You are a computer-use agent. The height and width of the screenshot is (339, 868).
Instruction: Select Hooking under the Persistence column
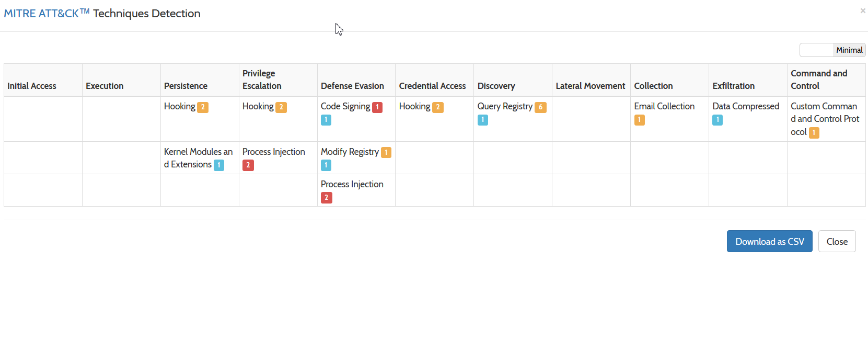point(179,106)
